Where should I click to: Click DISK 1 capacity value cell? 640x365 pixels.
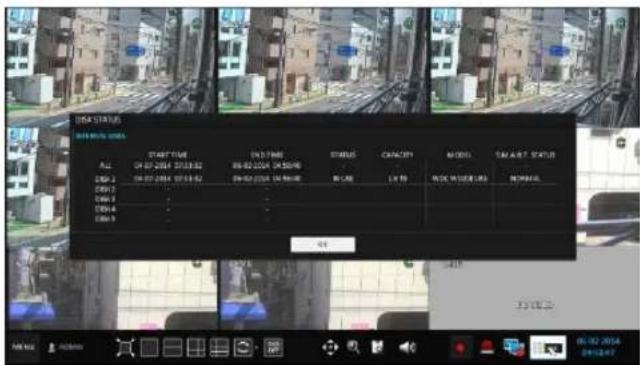point(397,179)
